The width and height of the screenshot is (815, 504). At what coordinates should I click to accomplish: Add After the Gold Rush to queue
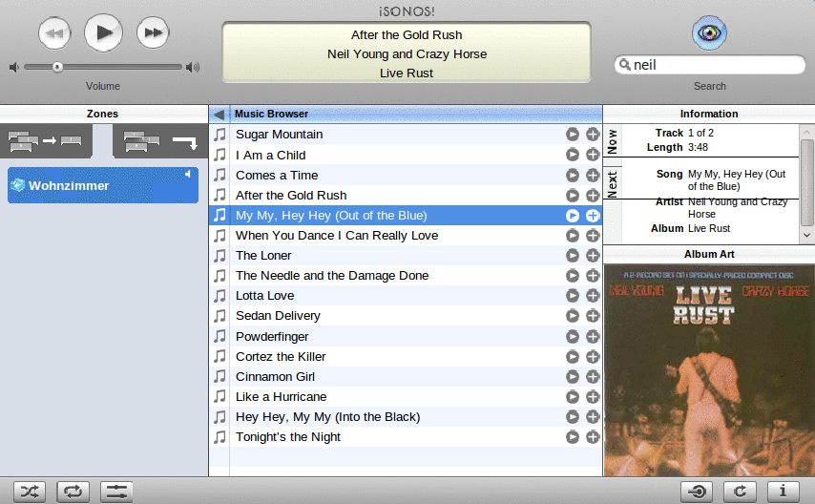593,196
